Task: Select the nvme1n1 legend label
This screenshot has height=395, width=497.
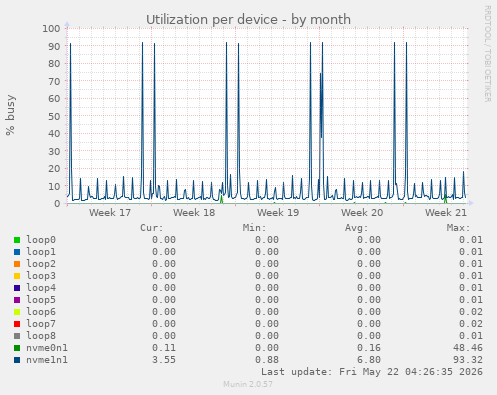Action: click(x=47, y=360)
